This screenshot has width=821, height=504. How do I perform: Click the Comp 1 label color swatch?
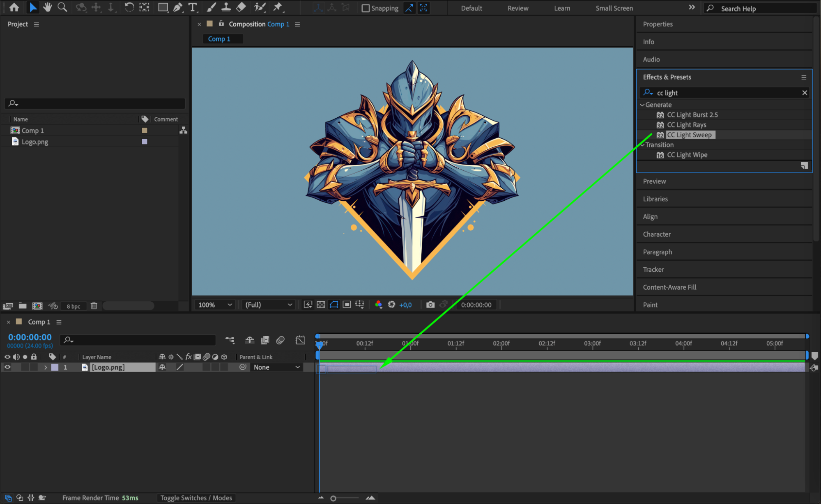coord(144,131)
